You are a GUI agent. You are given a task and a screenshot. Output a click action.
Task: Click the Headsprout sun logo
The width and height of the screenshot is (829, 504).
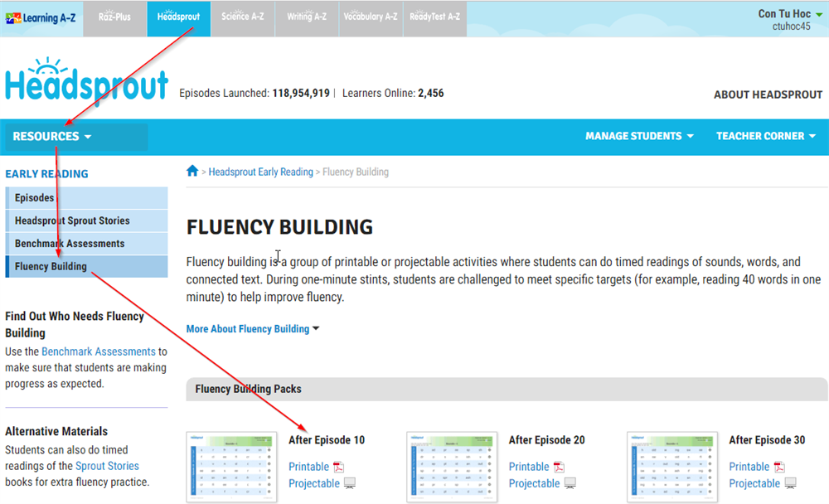point(87,80)
